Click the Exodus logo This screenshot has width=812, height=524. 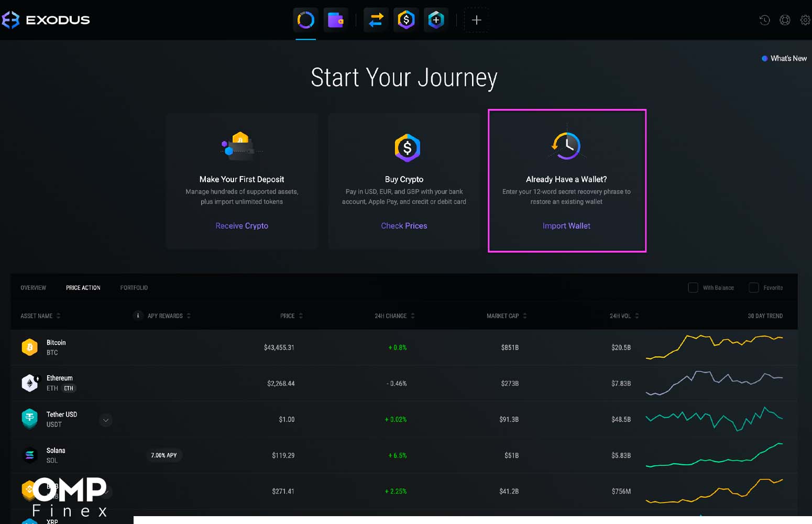[46, 20]
